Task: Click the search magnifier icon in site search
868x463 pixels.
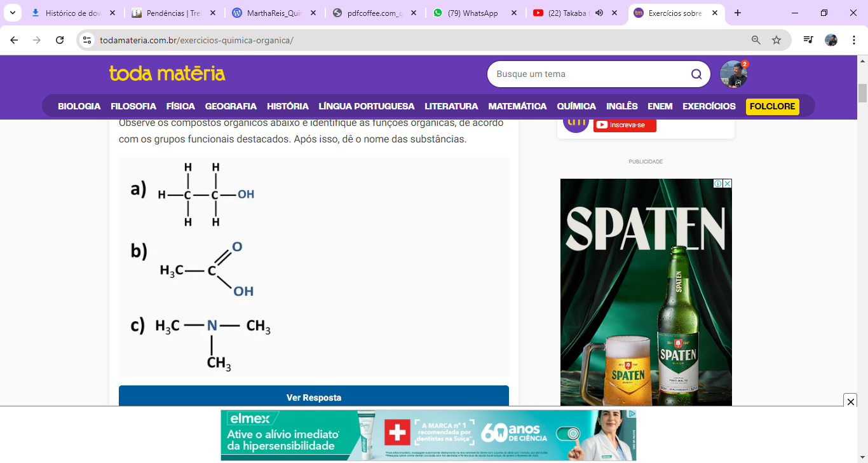Action: pyautogui.click(x=696, y=74)
